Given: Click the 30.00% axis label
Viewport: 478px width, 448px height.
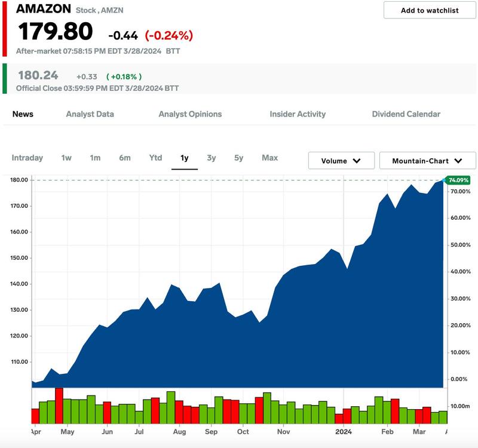Looking at the screenshot, I should pyautogui.click(x=460, y=299).
